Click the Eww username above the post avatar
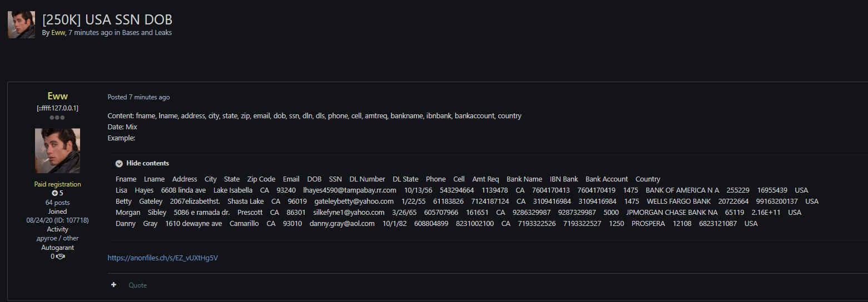This screenshot has width=868, height=302. coord(57,96)
